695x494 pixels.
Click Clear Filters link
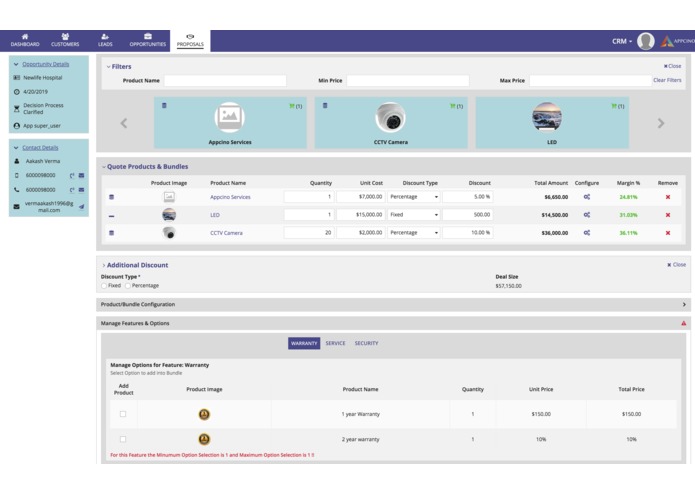[x=667, y=80]
